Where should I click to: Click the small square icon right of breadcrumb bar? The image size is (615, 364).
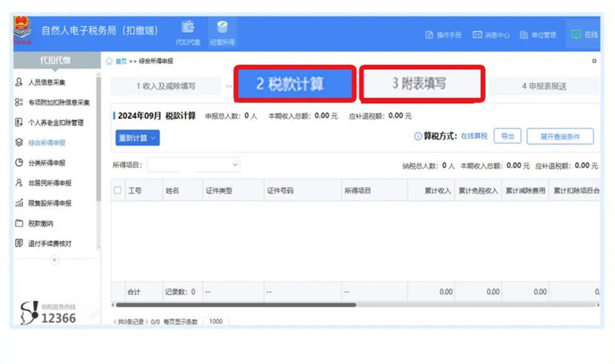(594, 61)
